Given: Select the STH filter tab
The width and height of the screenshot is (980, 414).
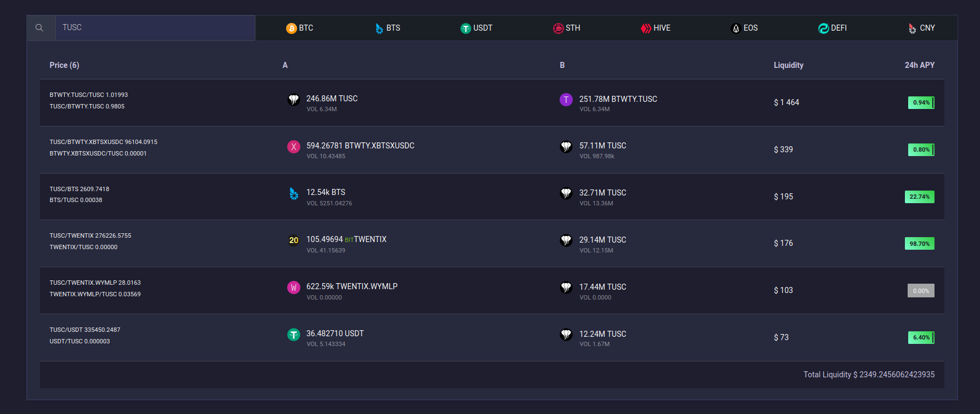Looking at the screenshot, I should (x=566, y=28).
